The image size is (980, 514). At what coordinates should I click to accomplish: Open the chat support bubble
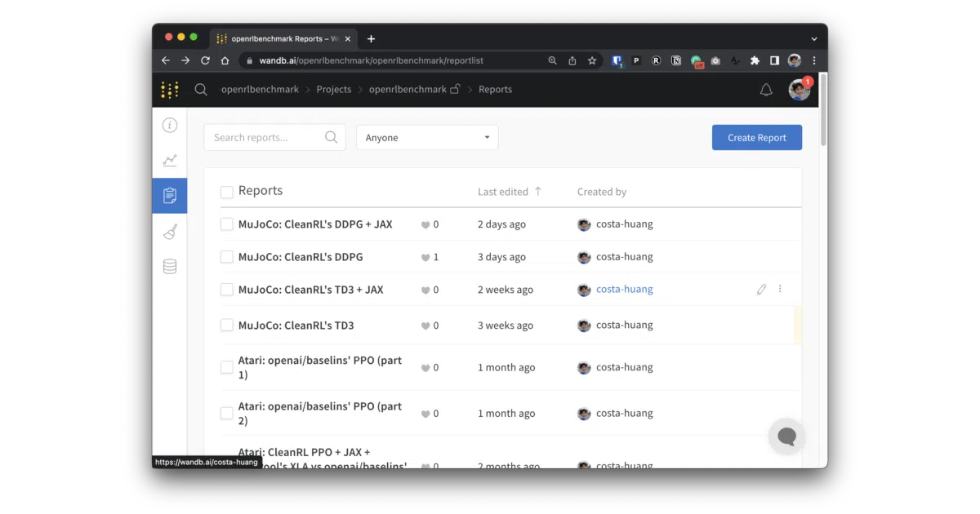coord(787,436)
